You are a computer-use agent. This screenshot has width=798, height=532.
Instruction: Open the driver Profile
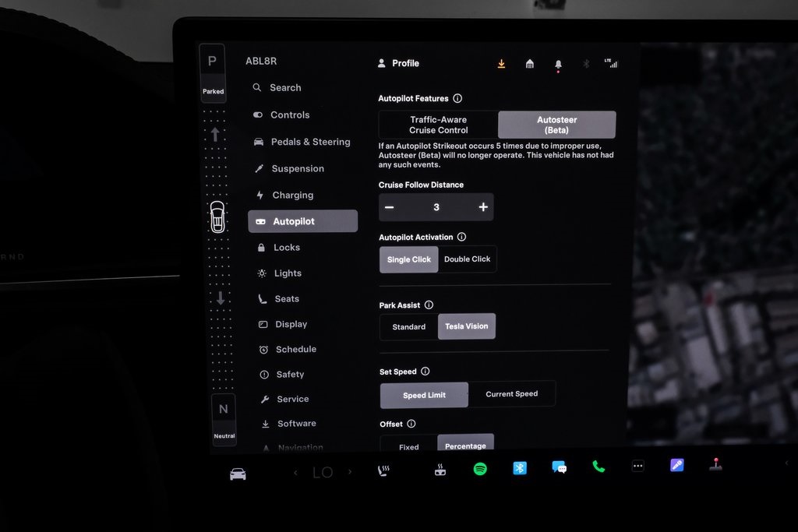[399, 63]
